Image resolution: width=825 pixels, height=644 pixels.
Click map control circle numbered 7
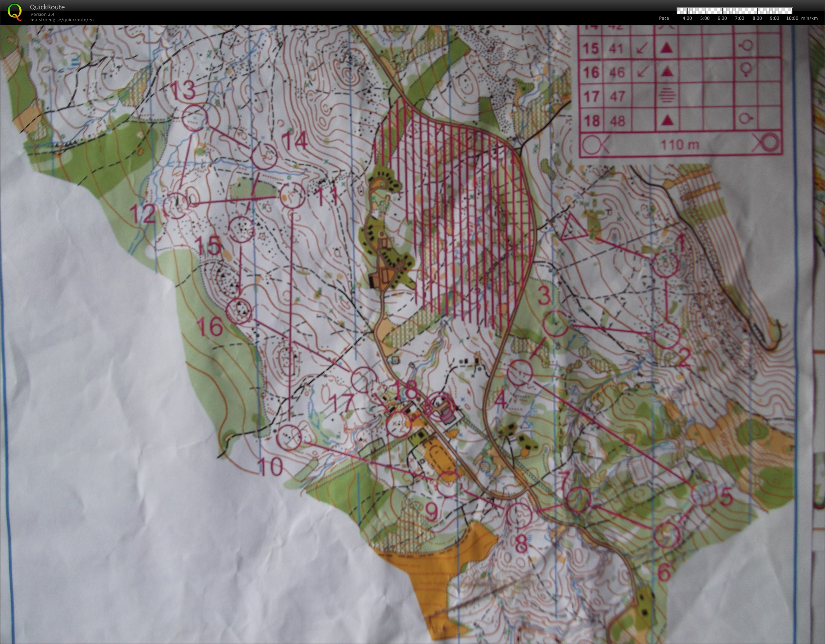pyautogui.click(x=579, y=499)
